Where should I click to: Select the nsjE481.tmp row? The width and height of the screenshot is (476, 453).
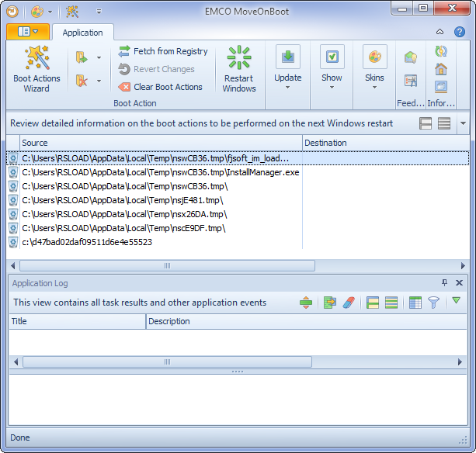click(238, 200)
